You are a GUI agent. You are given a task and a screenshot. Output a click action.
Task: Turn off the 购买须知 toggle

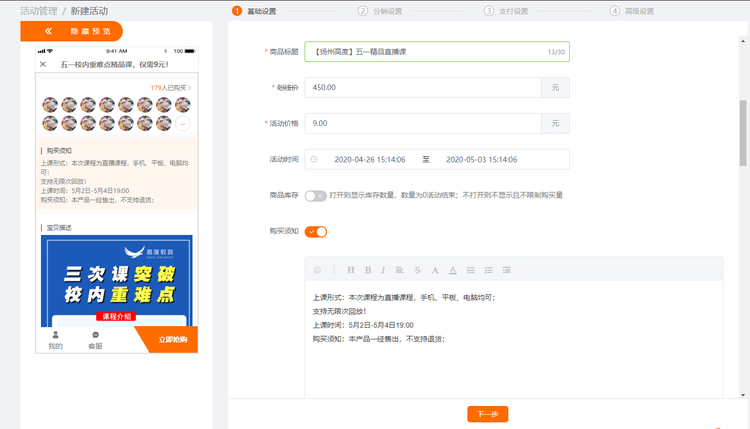coord(316,231)
